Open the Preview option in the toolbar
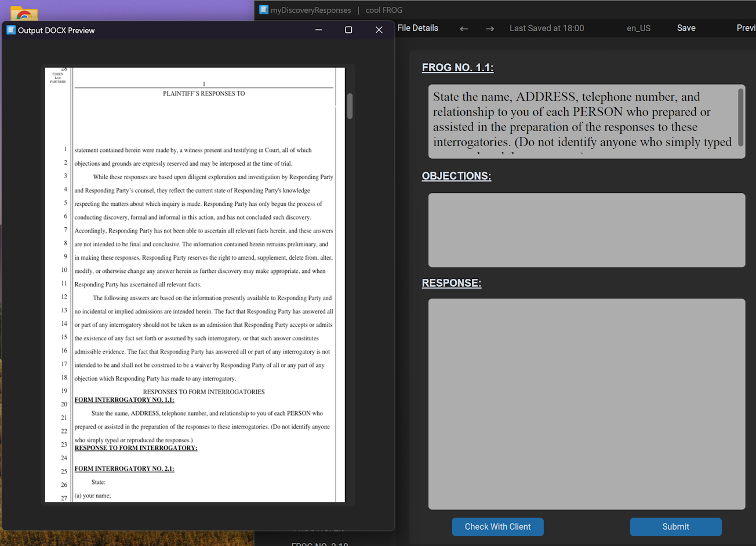The width and height of the screenshot is (756, 546). [x=746, y=28]
